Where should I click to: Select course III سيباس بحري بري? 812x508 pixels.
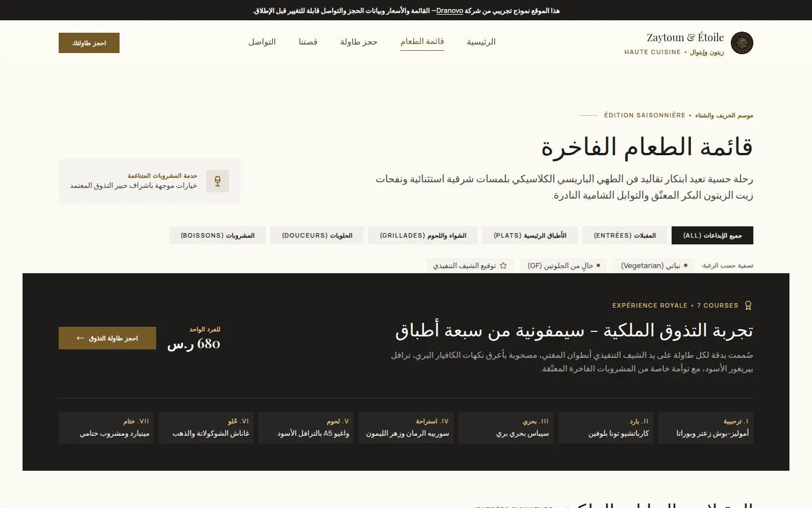506,428
